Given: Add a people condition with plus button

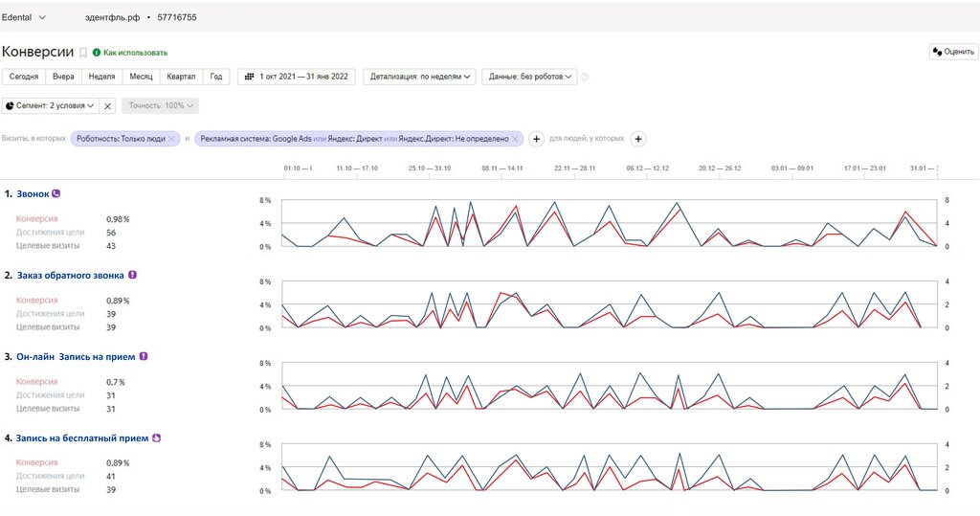Looking at the screenshot, I should (x=638, y=139).
